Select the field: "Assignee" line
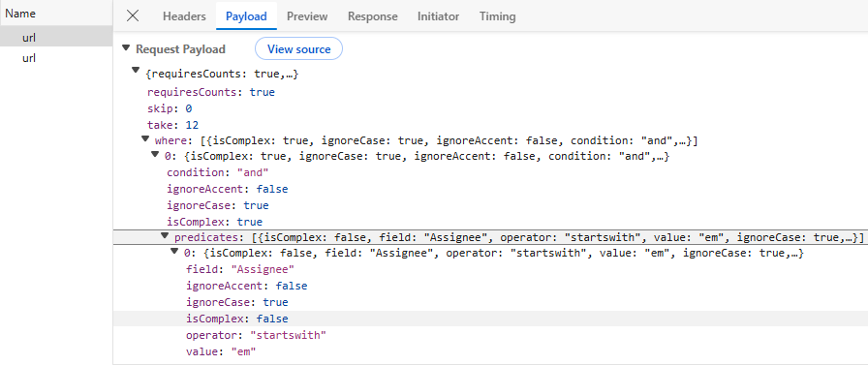Screen dimensions: 868x365 point(240,270)
